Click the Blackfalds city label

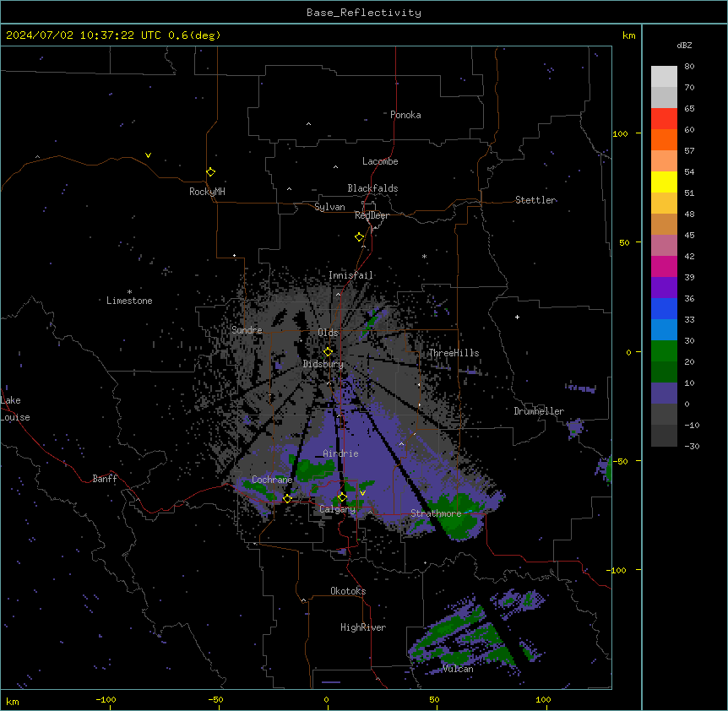(372, 188)
